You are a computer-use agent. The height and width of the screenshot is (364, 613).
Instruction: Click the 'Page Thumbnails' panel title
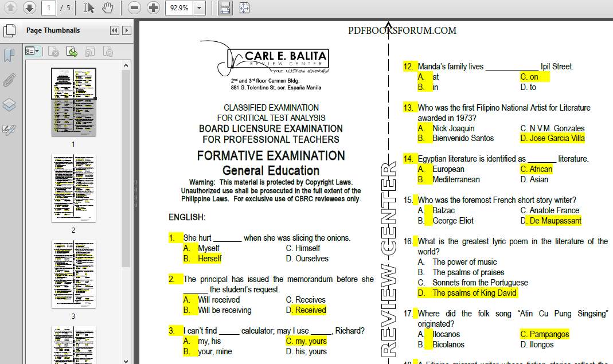(53, 30)
